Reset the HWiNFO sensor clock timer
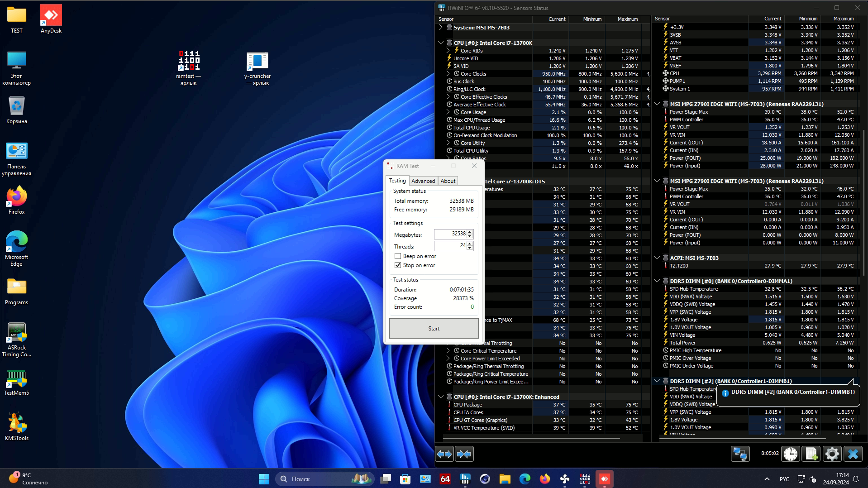Viewport: 868px width, 488px height. [x=791, y=454]
